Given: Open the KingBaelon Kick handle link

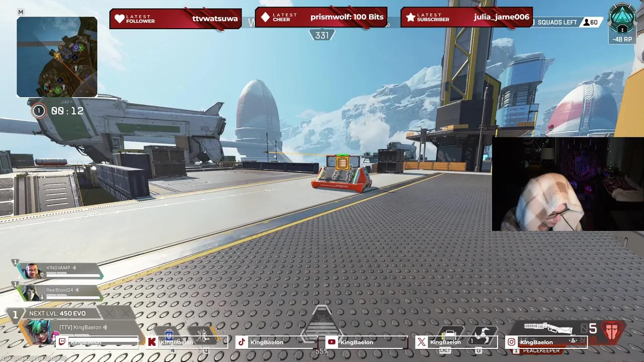Looking at the screenshot, I should pyautogui.click(x=177, y=342).
